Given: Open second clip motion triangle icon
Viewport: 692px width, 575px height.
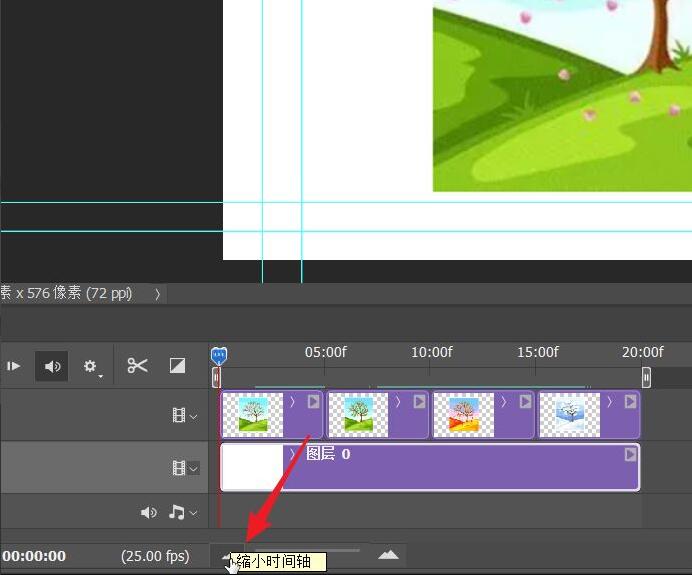Looking at the screenshot, I should tap(419, 402).
